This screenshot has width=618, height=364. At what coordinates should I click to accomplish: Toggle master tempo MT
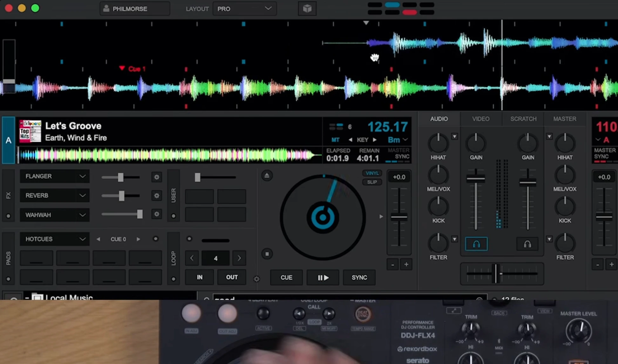(335, 140)
